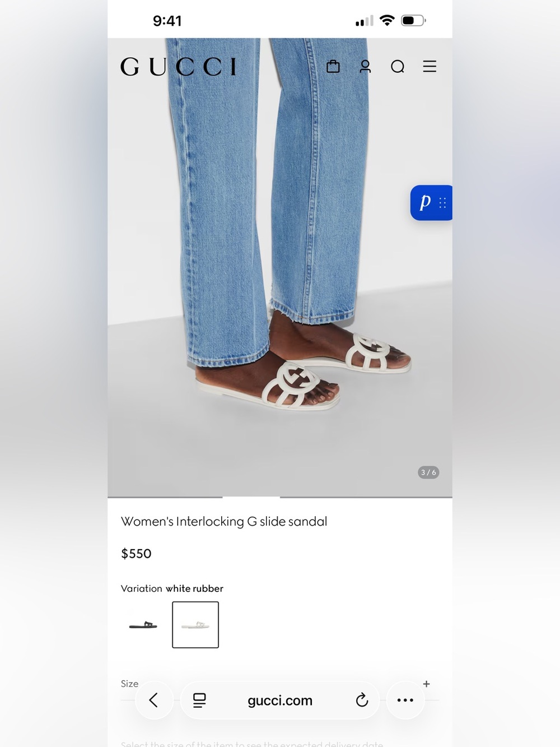This screenshot has width=560, height=747.
Task: Tap the search magnifier icon
Action: 398,67
